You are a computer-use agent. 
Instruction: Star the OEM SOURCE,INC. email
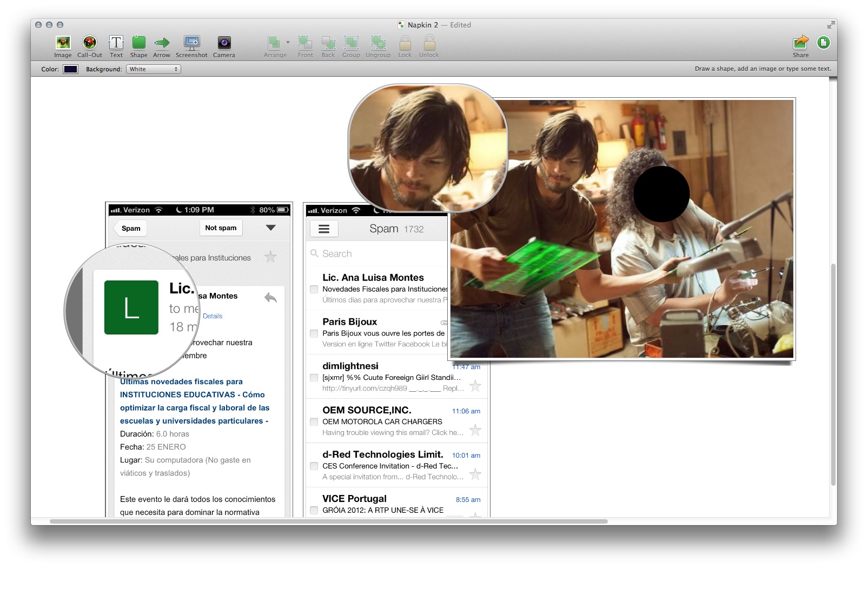click(x=475, y=430)
